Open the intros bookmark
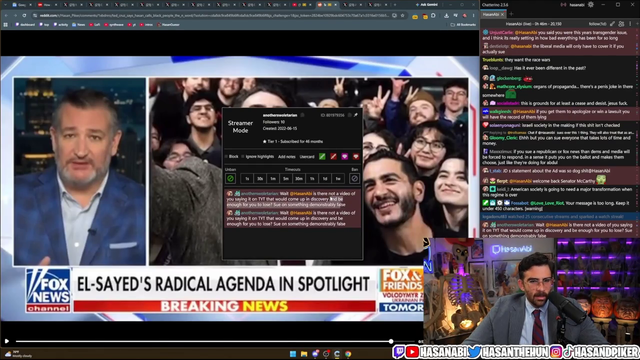640x360 pixels. pyautogui.click(x=147, y=24)
